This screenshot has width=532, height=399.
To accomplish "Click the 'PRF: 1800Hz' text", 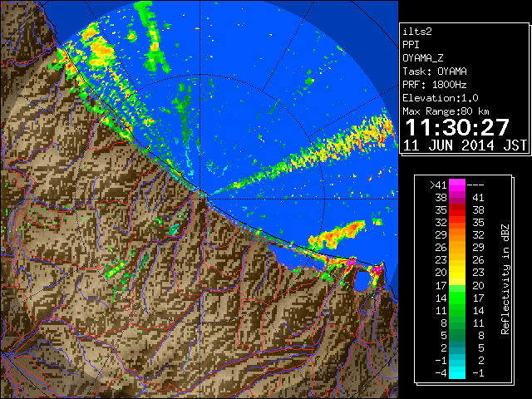I will tap(435, 85).
